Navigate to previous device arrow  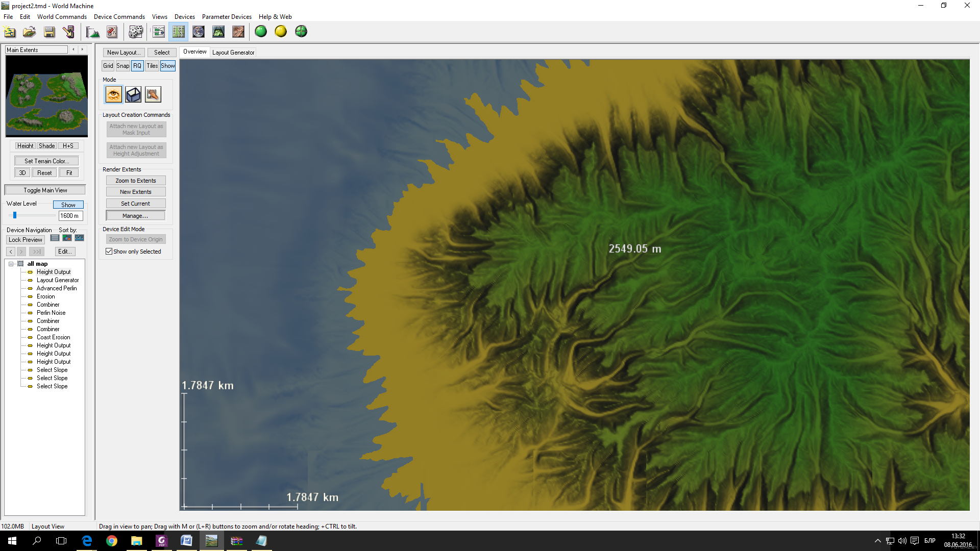[x=11, y=252]
